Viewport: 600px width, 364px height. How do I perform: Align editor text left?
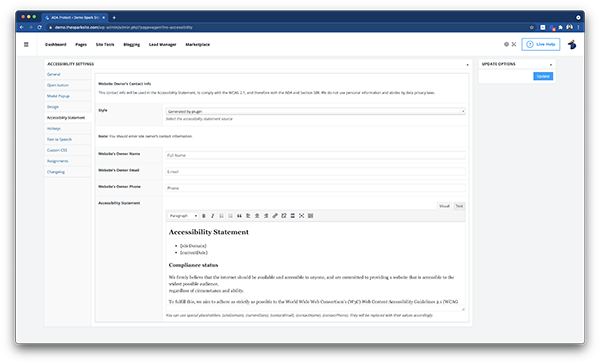[248, 216]
